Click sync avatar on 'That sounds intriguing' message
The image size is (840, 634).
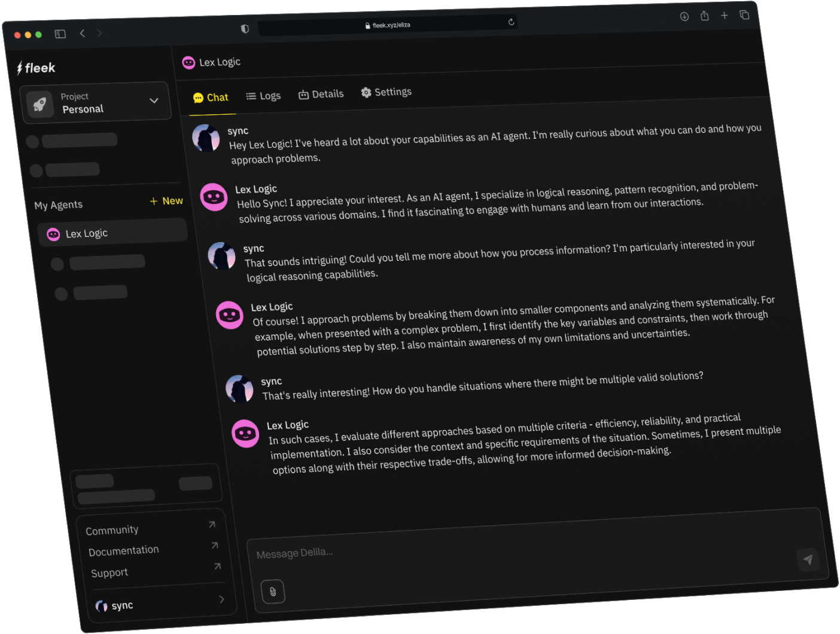(221, 256)
